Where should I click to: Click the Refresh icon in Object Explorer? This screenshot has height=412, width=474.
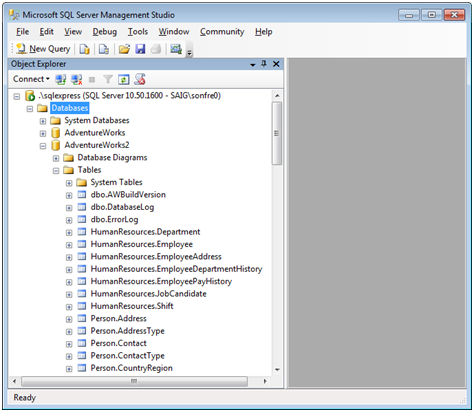coord(124,79)
